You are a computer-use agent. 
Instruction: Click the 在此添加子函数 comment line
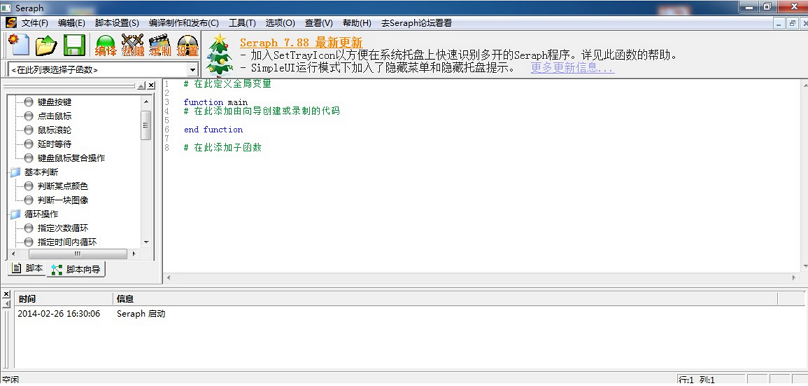(223, 147)
